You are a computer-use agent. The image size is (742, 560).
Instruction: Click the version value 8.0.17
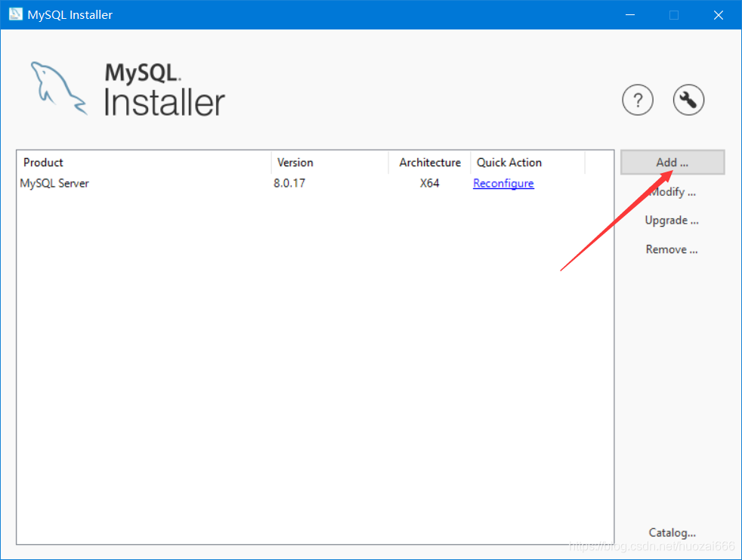coord(289,183)
